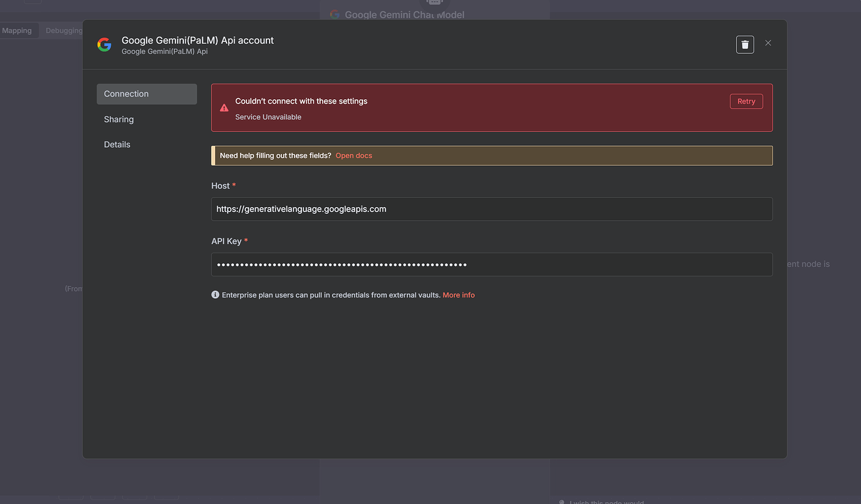Click the More info link about external vaults
861x504 pixels.
click(459, 294)
